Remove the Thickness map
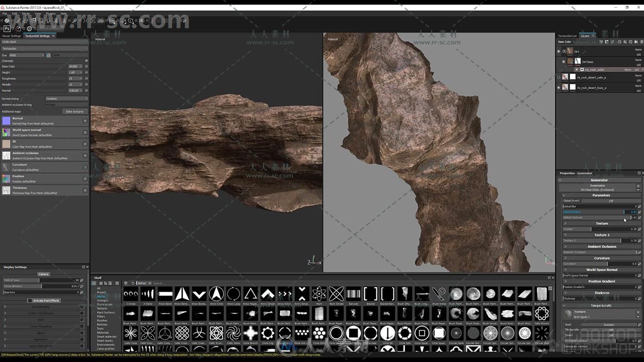Screen dimensions: 644x362 point(85,190)
